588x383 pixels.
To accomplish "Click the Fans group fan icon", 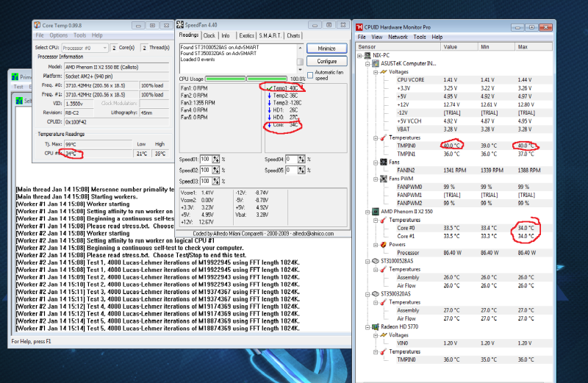I will click(x=384, y=162).
